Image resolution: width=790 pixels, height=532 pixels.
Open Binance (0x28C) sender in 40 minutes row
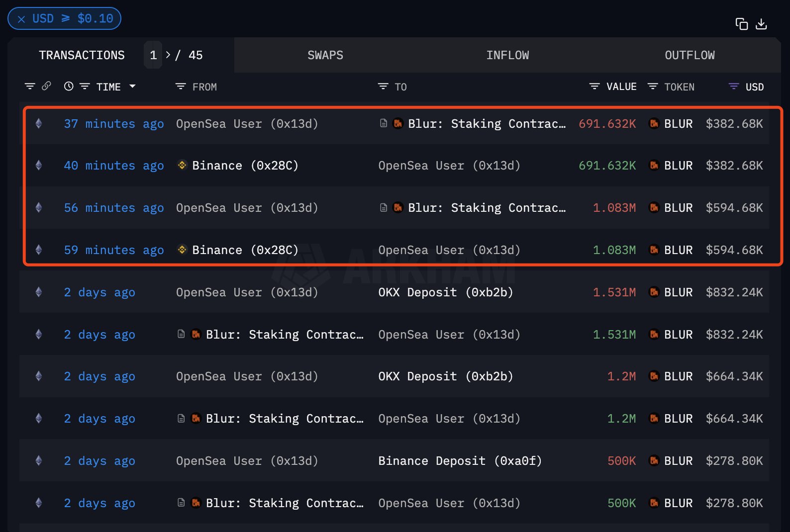tap(245, 166)
